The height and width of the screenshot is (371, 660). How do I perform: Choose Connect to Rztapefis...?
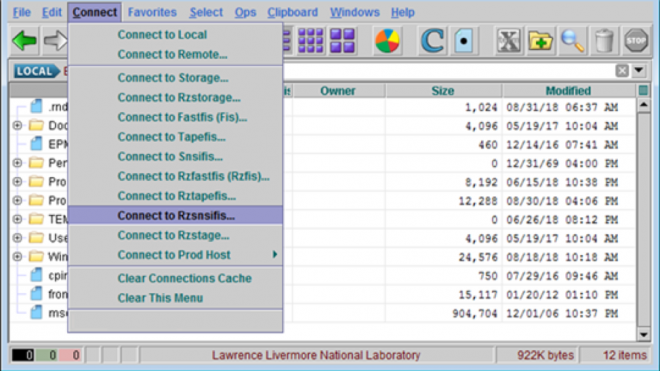coord(175,196)
